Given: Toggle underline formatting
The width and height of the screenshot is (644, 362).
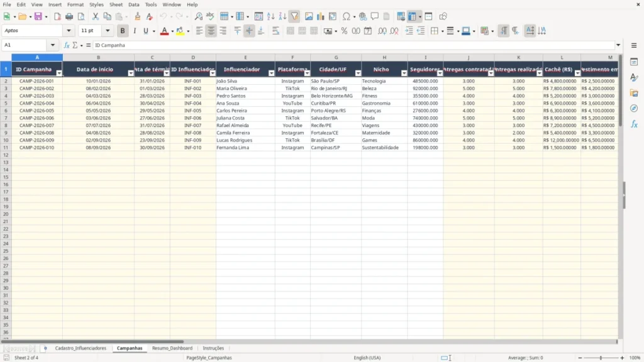Looking at the screenshot, I should tap(146, 31).
